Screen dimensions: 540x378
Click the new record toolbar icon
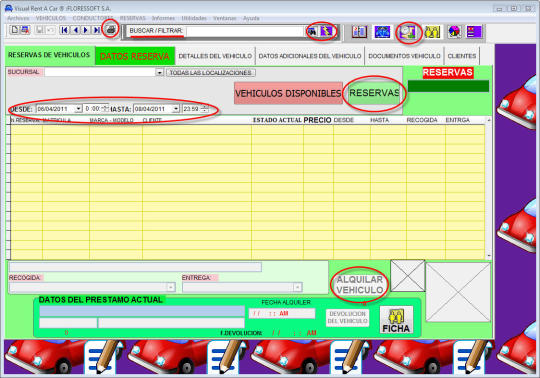tap(14, 30)
